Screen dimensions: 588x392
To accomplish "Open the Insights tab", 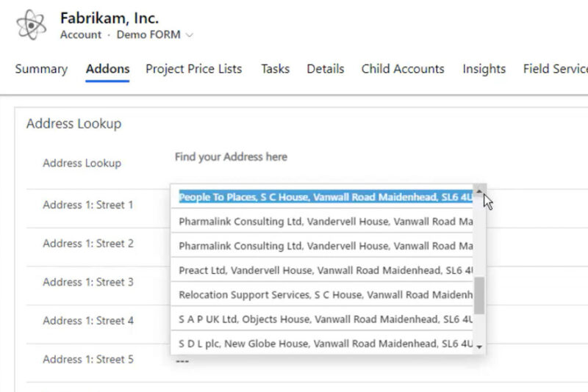I will tap(484, 69).
